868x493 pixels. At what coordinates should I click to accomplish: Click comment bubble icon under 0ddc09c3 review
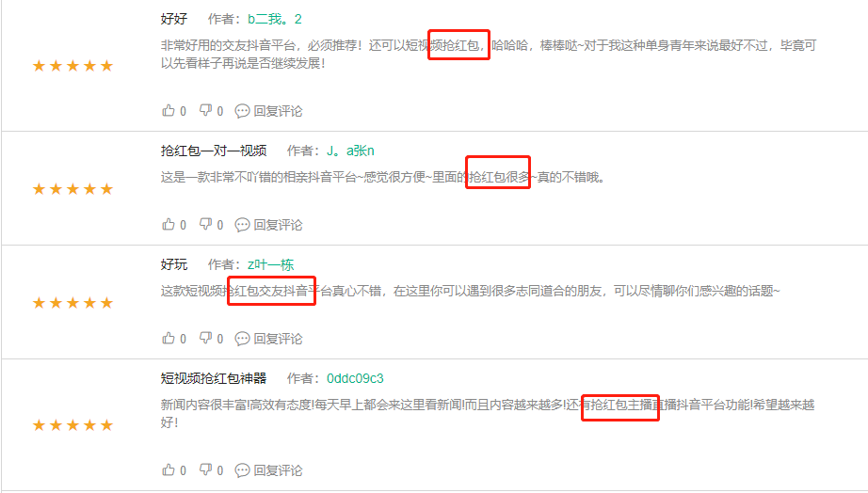point(242,470)
